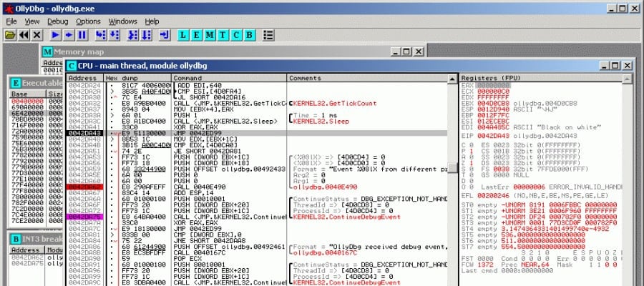The image size is (644, 286).
Task: Open the Help menu
Action: tap(152, 21)
